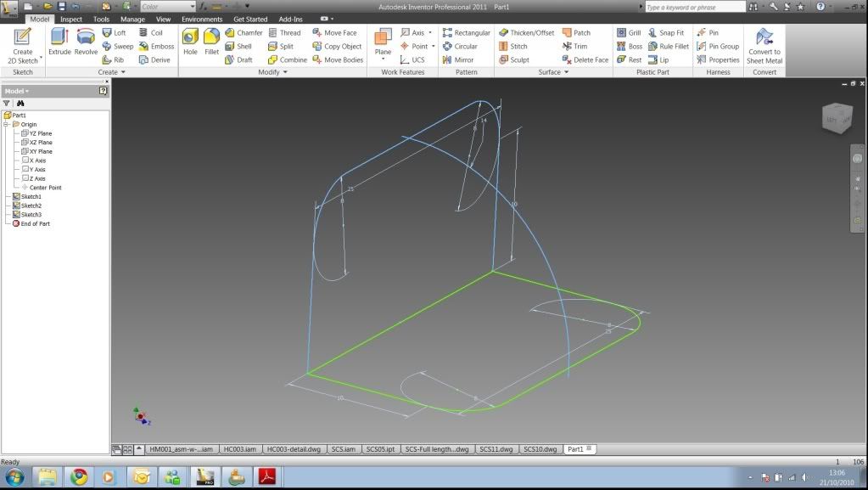The width and height of the screenshot is (868, 490).
Task: Select the Extrude tool
Action: point(59,42)
